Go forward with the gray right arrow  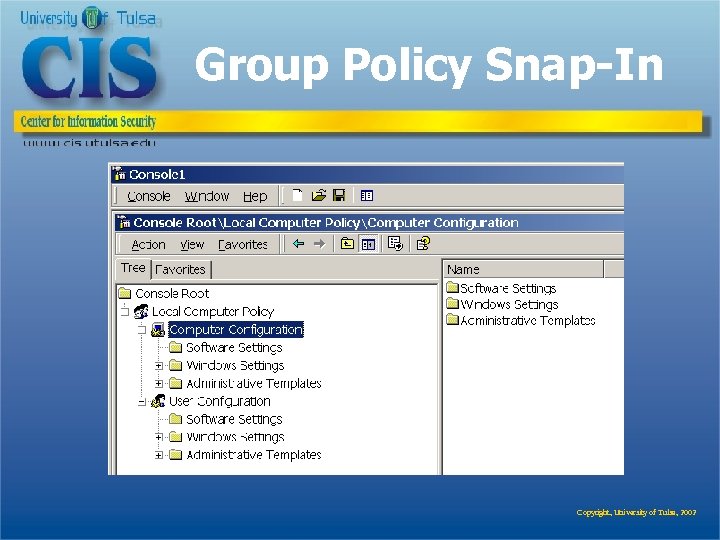[x=320, y=244]
